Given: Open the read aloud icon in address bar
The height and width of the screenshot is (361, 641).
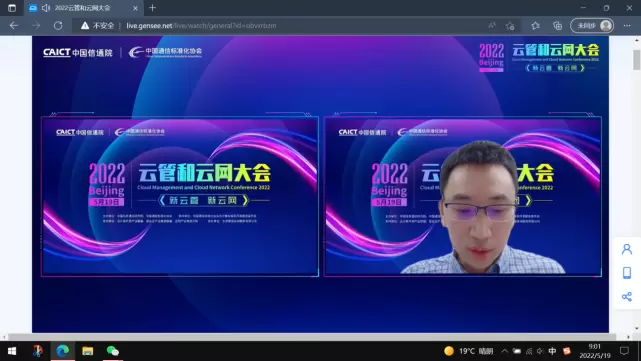Looking at the screenshot, I should [492, 25].
